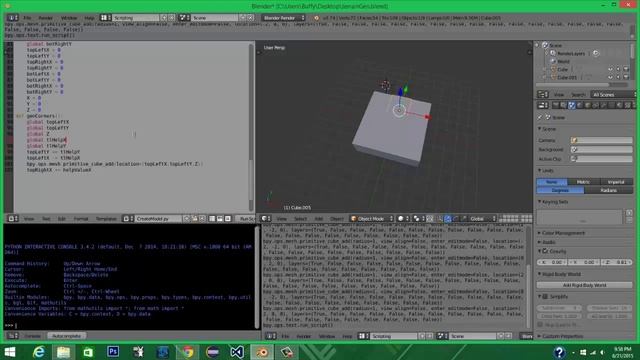Toggle syntax highlighting in text editor

(x=228, y=219)
